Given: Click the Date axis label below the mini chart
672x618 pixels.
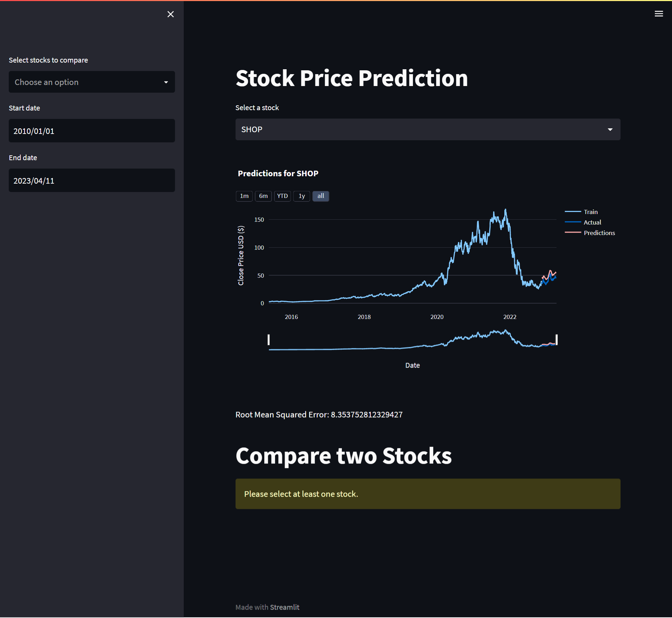Looking at the screenshot, I should [x=412, y=365].
